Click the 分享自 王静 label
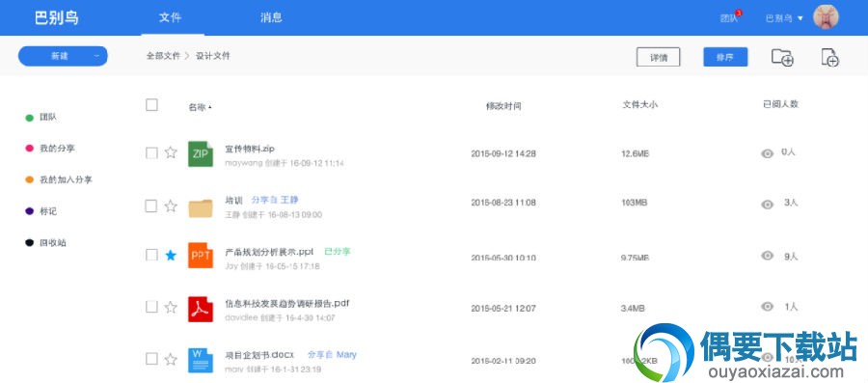The image size is (868, 383). point(275,200)
